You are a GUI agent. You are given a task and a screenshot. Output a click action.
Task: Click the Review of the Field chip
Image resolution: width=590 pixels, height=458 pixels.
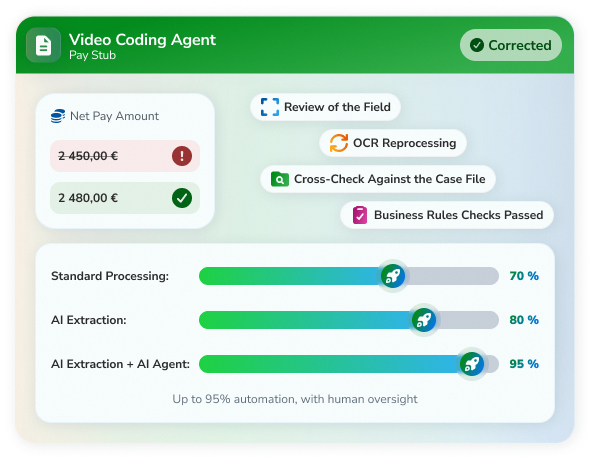coord(325,107)
